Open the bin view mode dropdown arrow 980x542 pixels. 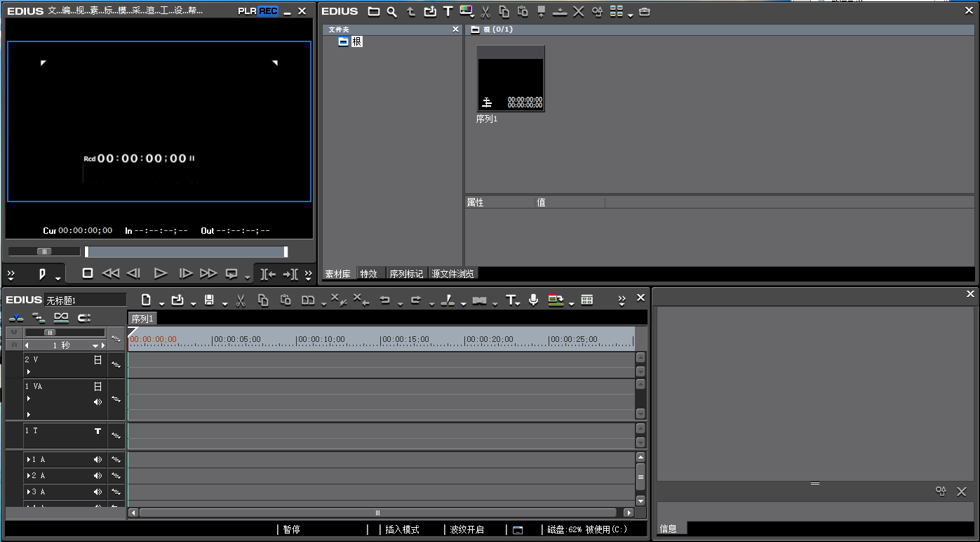(x=630, y=14)
